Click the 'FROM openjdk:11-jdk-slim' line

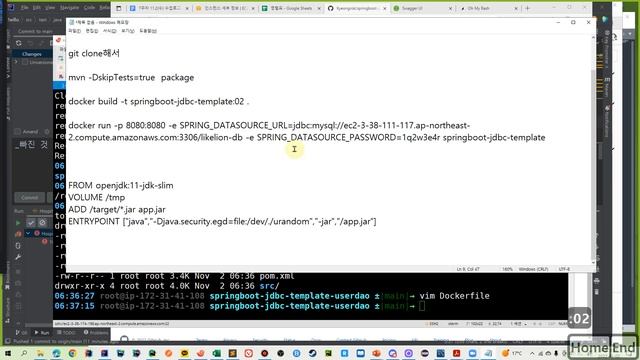point(121,185)
